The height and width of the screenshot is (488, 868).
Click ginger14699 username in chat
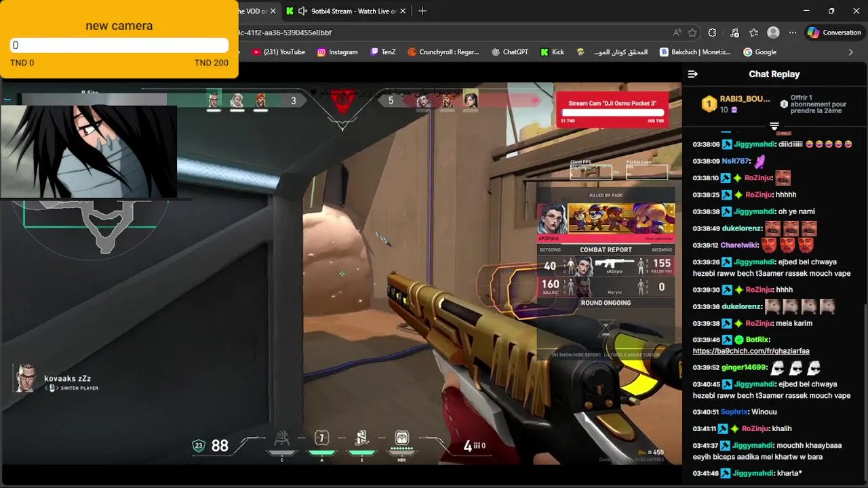point(743,367)
